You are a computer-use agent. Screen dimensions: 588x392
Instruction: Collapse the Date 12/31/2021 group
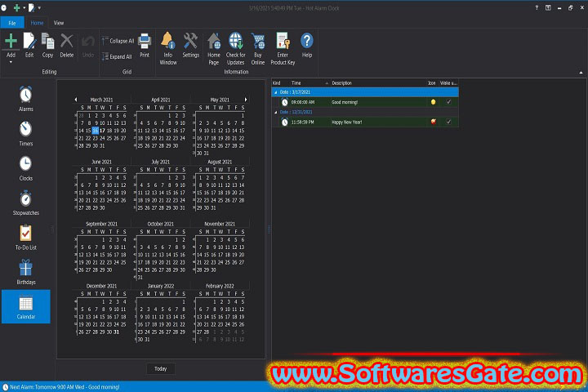coord(276,112)
